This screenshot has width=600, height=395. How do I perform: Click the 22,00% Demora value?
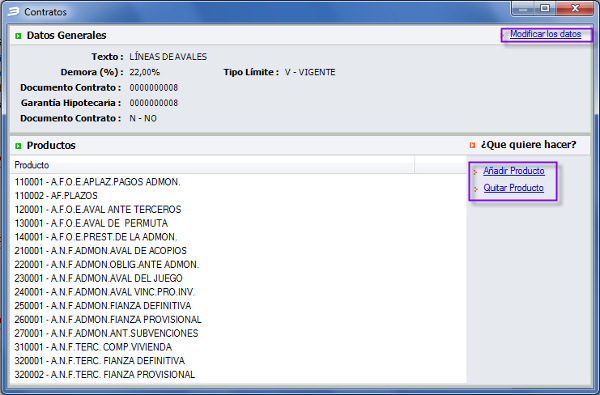click(x=145, y=72)
